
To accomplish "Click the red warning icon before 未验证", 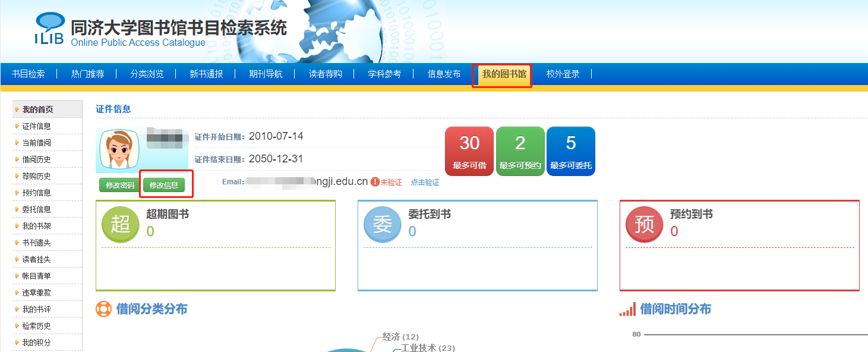I will (375, 182).
